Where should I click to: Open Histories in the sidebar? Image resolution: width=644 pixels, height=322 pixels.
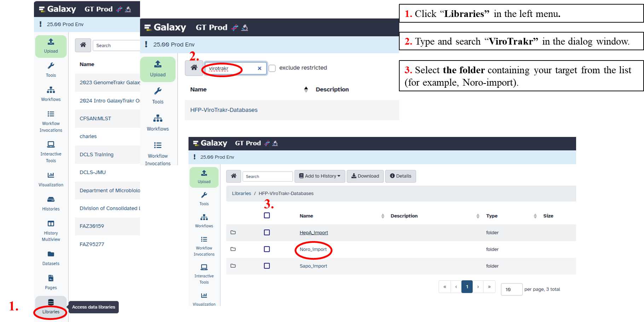(x=51, y=203)
